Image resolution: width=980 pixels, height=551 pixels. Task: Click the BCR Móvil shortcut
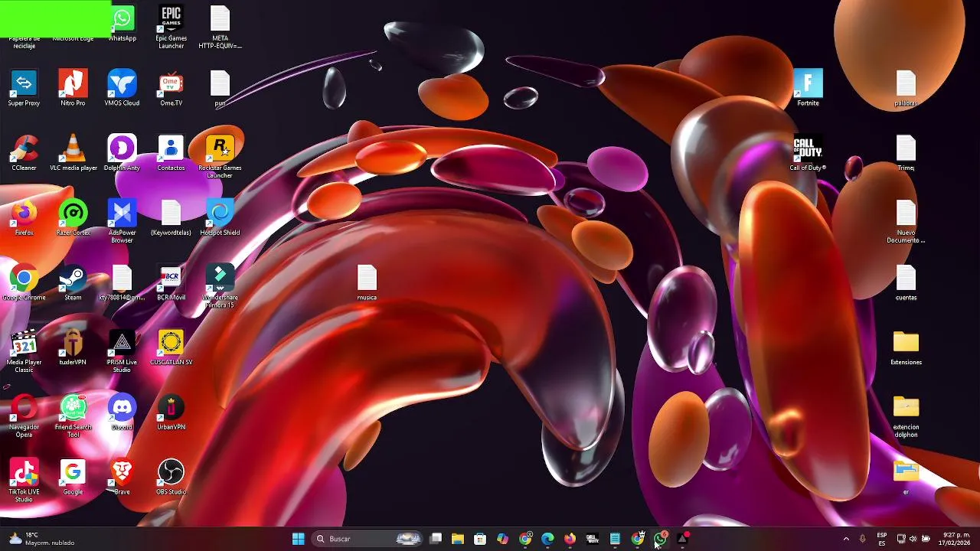point(171,283)
